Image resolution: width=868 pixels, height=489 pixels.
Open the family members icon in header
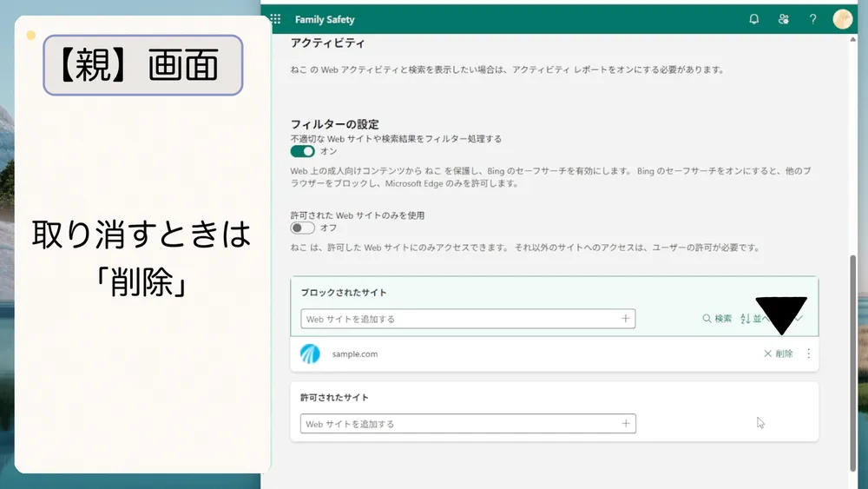783,19
